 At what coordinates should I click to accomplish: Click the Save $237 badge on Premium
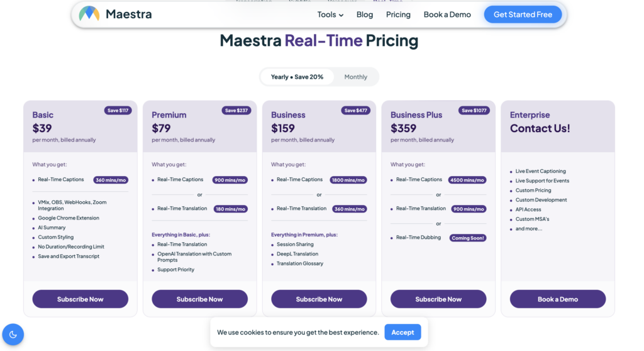tap(237, 111)
